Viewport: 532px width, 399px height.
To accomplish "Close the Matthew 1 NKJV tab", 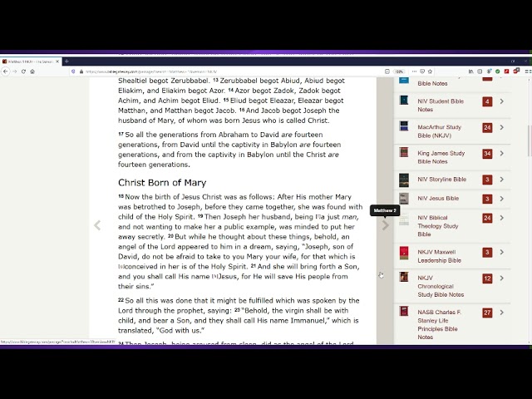I will [x=57, y=62].
